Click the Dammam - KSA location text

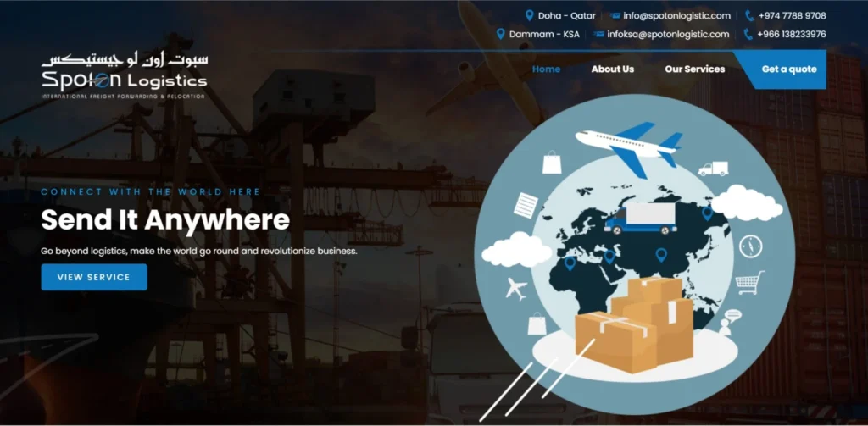click(x=544, y=35)
